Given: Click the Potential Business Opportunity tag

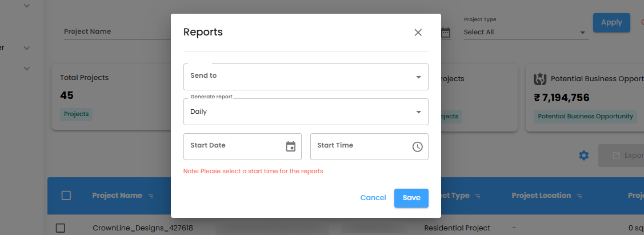Looking at the screenshot, I should click(x=586, y=117).
